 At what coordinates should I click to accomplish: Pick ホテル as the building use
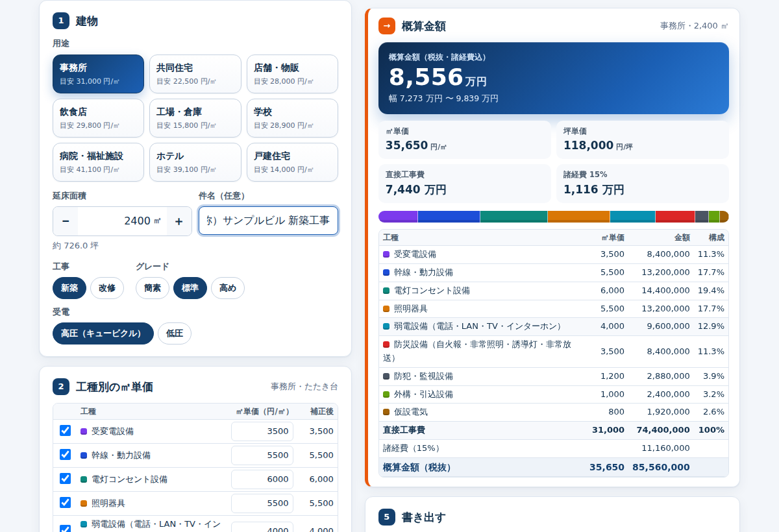pos(195,162)
